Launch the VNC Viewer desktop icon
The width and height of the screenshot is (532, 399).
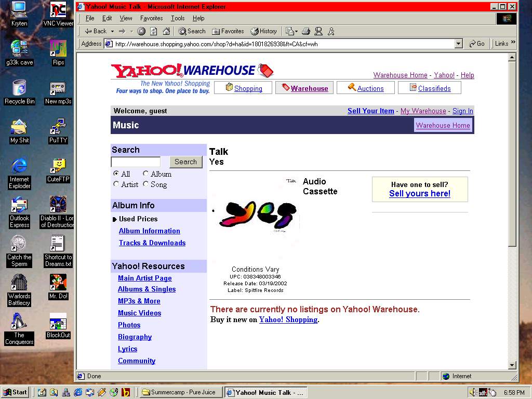(x=58, y=14)
